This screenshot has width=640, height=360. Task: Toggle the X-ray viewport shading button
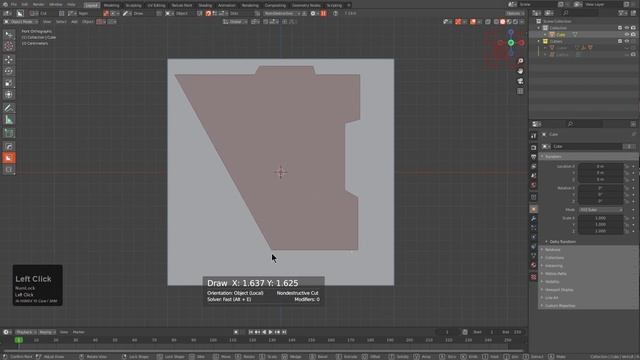[x=488, y=22]
